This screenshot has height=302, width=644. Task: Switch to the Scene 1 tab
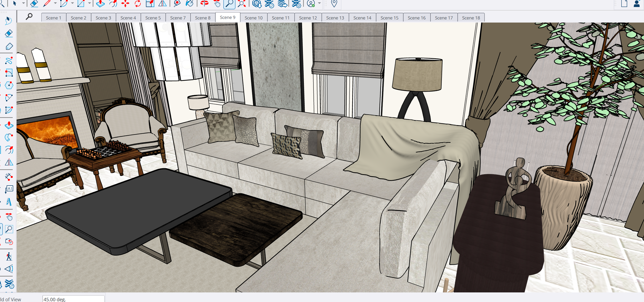tap(54, 18)
